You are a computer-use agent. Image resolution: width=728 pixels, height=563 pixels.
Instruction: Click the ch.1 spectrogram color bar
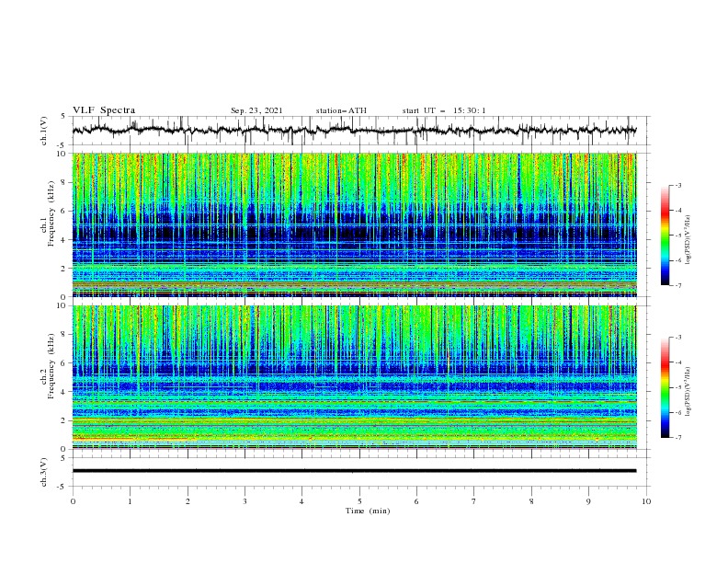pos(665,236)
